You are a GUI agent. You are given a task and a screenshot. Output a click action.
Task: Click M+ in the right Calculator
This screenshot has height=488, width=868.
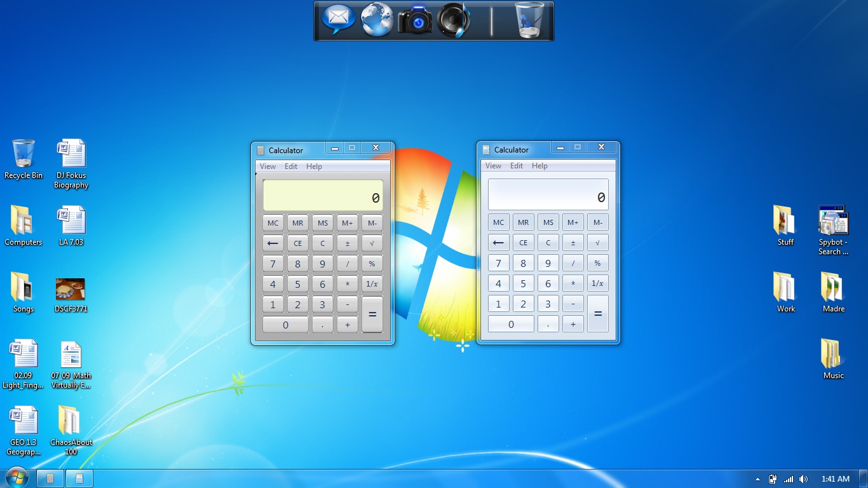click(573, 222)
